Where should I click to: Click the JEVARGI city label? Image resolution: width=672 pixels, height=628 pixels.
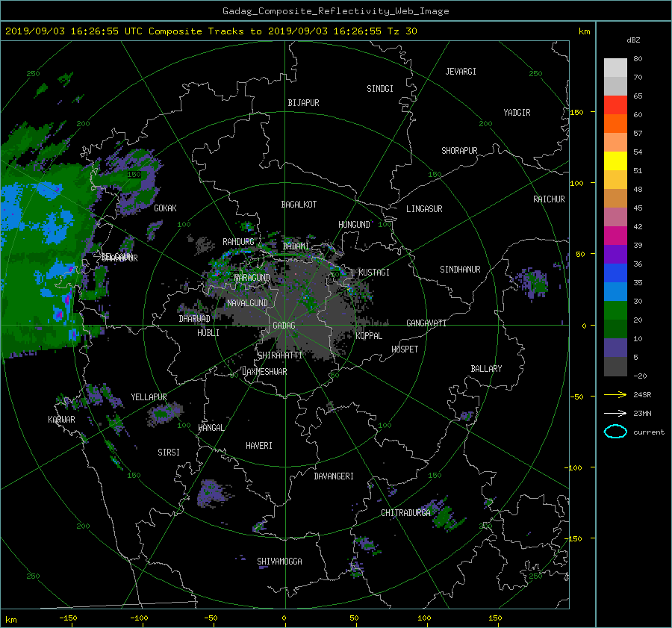point(461,72)
